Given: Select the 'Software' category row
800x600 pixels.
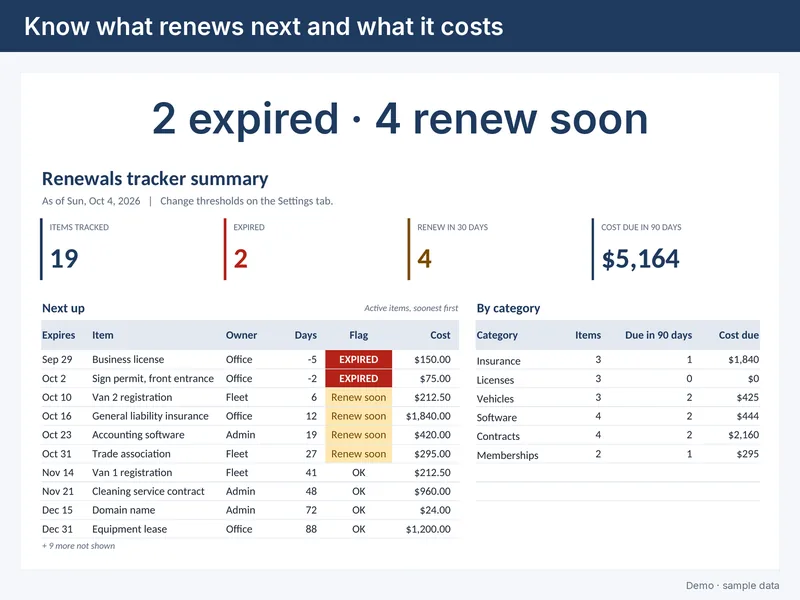Looking at the screenshot, I should coord(618,417).
